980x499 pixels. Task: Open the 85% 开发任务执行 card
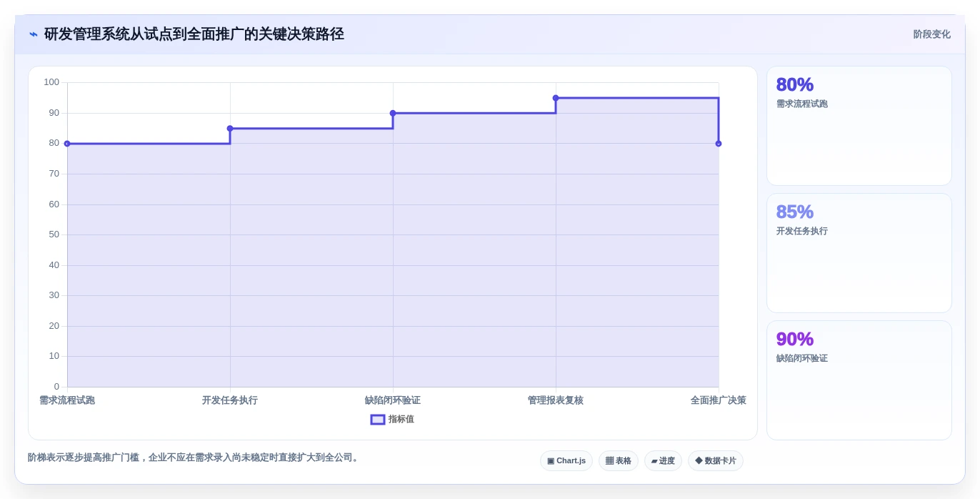pyautogui.click(x=859, y=253)
